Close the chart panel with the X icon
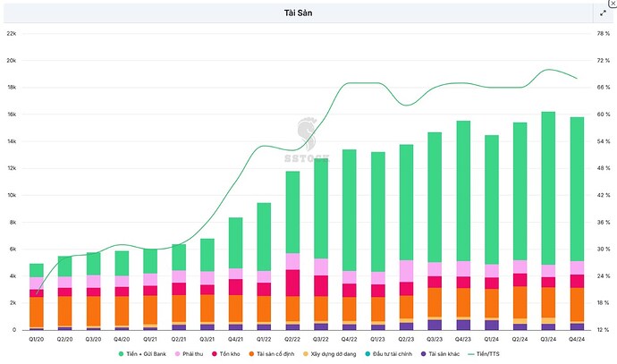This screenshot has width=617, height=364. [x=612, y=4]
